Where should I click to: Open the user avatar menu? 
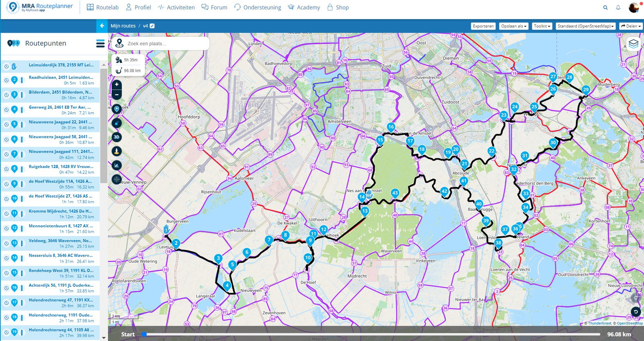(634, 8)
